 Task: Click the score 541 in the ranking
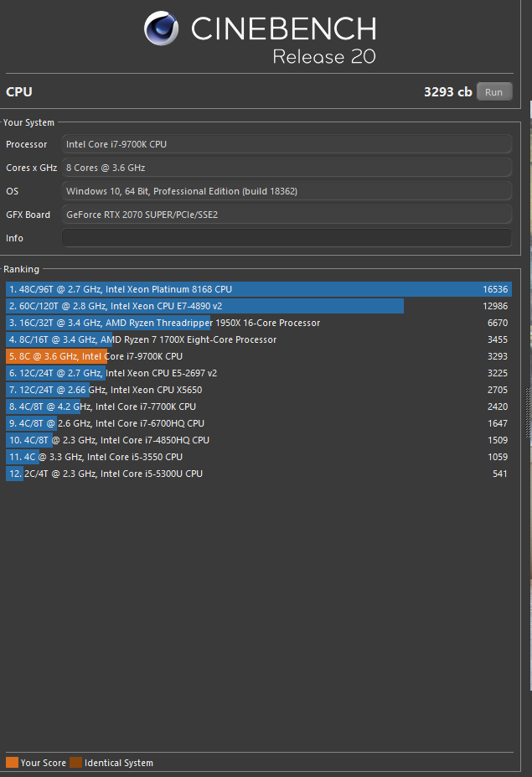(x=500, y=474)
